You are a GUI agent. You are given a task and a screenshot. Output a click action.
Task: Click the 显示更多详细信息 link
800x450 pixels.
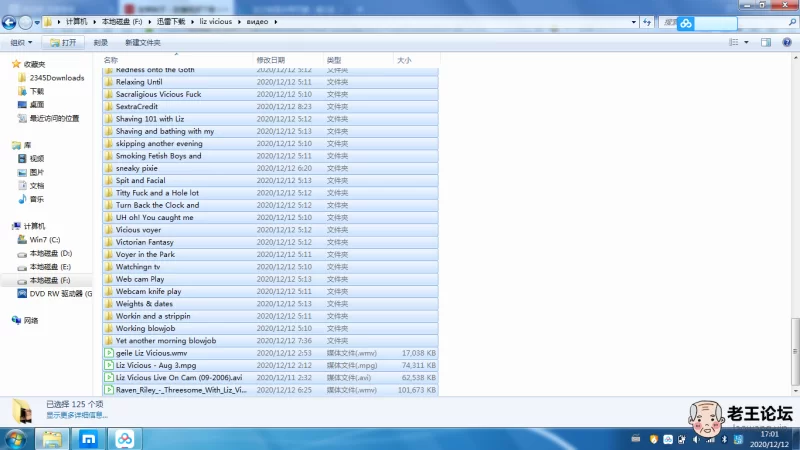pos(77,415)
